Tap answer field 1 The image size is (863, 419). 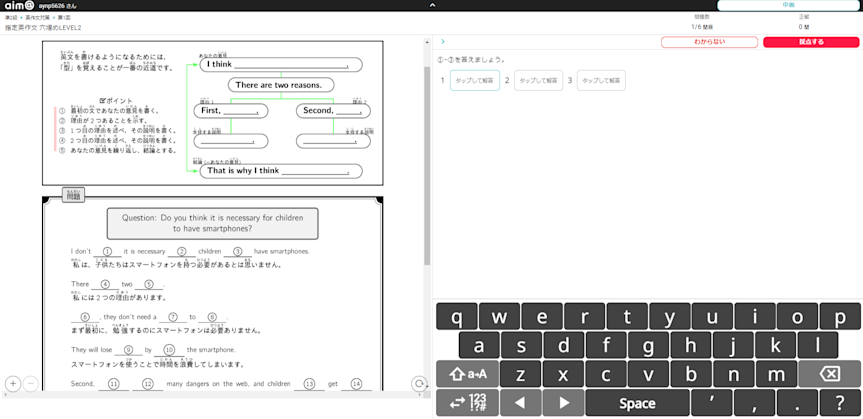pos(474,80)
